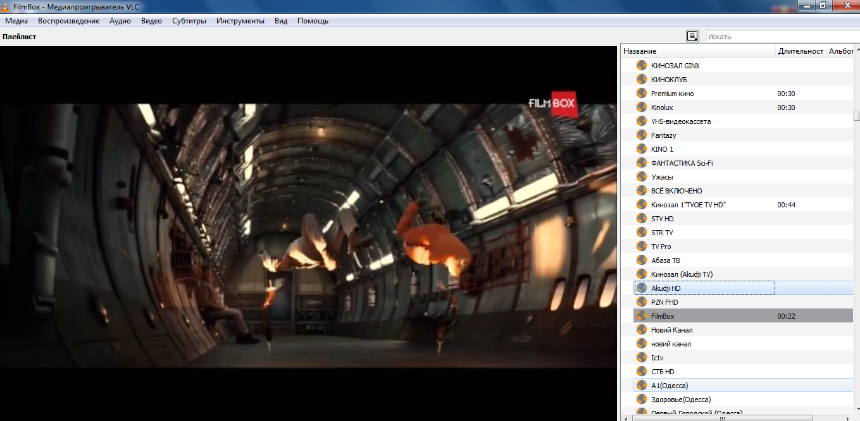Viewport: 860px width, 421px height.
Task: Select the КИНОКЛУБ channel name
Action: 669,79
